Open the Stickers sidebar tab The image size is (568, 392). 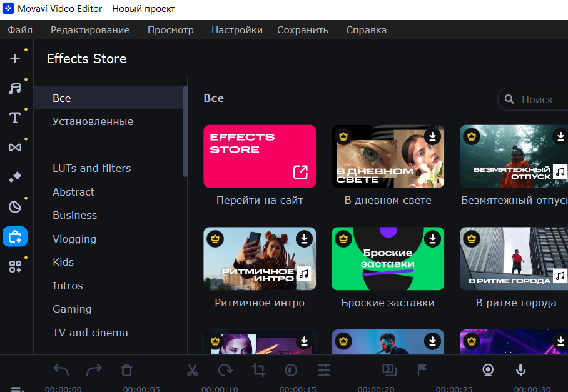point(15,207)
